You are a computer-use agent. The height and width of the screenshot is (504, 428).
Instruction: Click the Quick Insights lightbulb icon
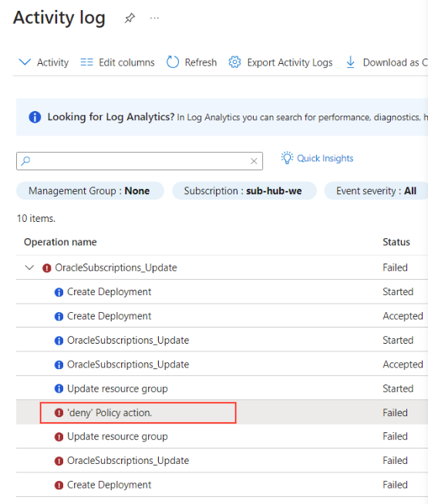(287, 158)
